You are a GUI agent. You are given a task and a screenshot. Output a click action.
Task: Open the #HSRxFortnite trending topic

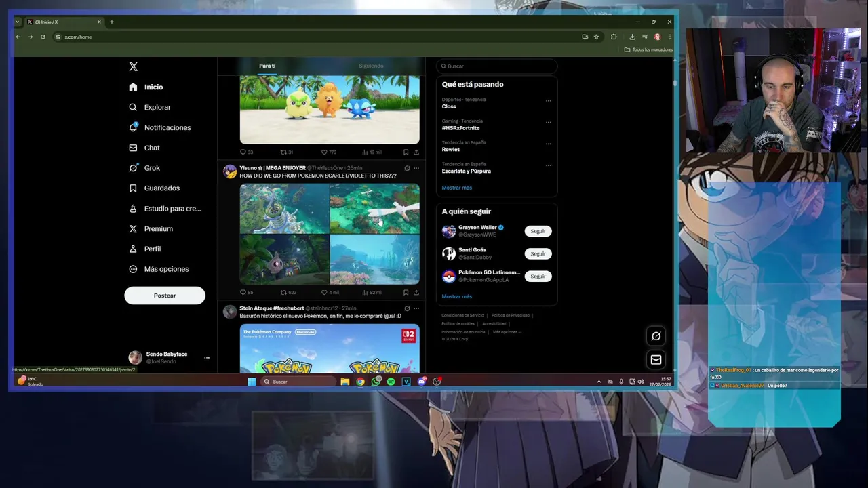(x=460, y=128)
